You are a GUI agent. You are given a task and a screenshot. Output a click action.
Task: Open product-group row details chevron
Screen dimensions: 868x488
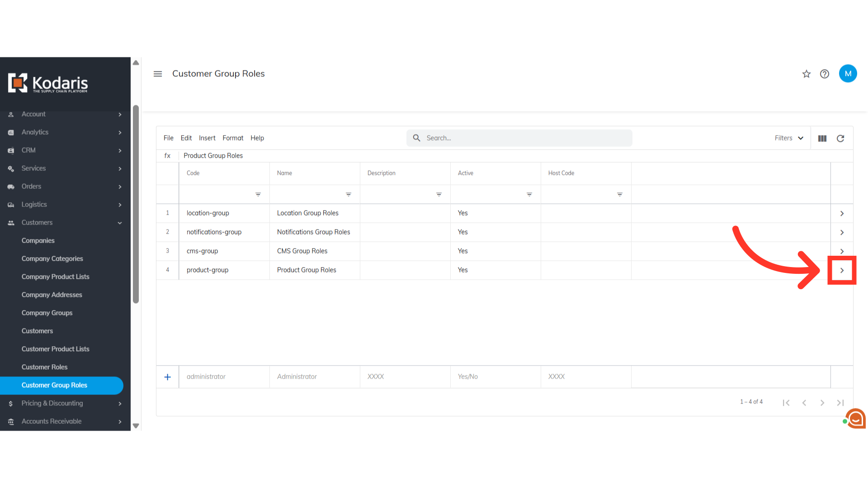pyautogui.click(x=842, y=270)
